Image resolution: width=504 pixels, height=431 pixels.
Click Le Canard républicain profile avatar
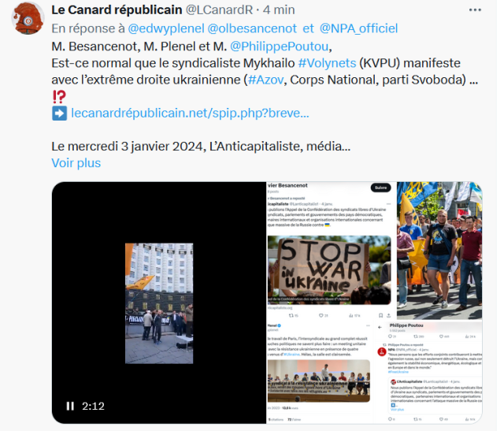click(28, 18)
